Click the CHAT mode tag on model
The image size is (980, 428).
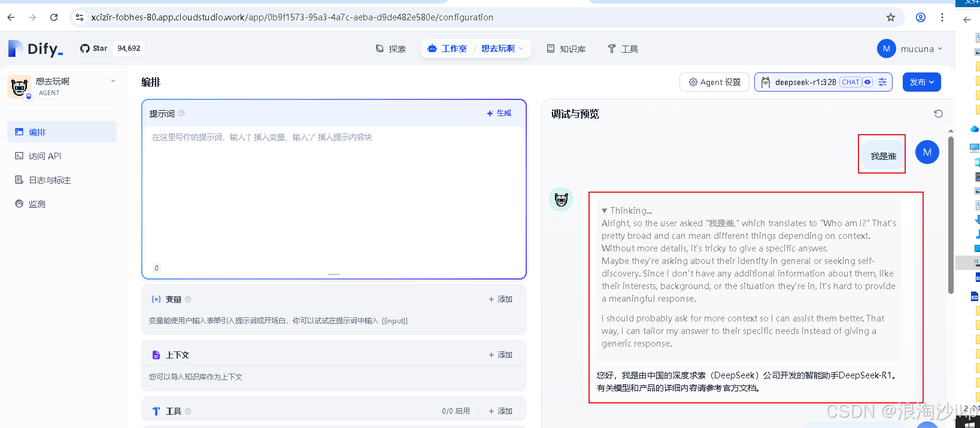coord(851,82)
